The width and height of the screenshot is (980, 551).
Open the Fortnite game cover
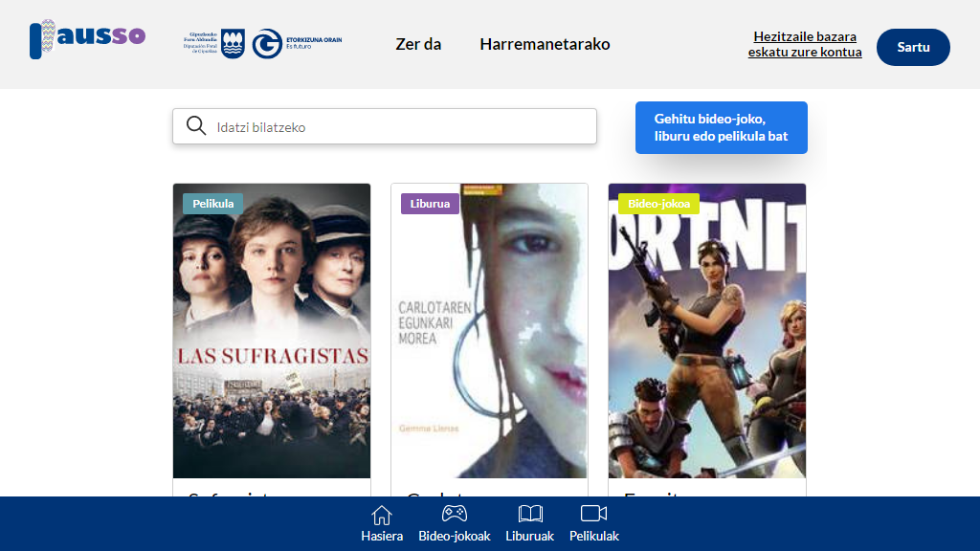pos(707,330)
